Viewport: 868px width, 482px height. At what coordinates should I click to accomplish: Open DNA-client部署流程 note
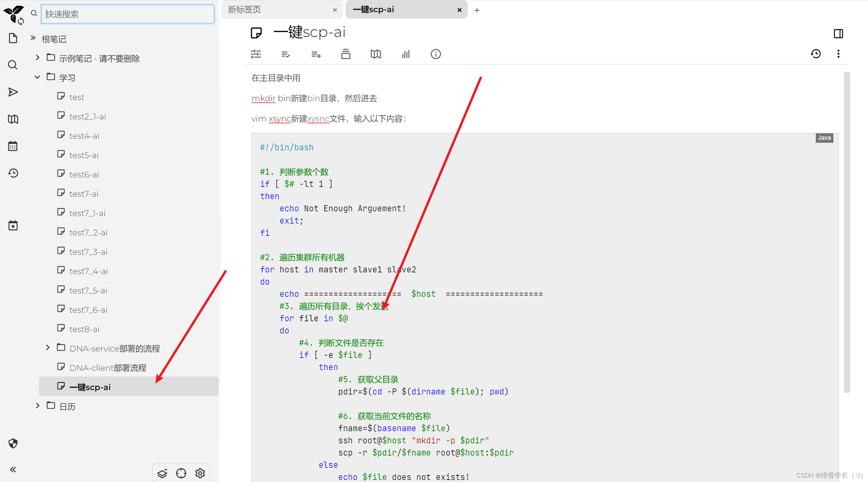(x=108, y=368)
